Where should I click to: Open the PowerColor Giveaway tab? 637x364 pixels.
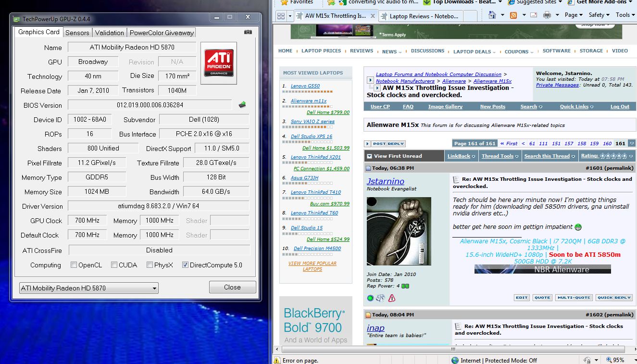162,33
